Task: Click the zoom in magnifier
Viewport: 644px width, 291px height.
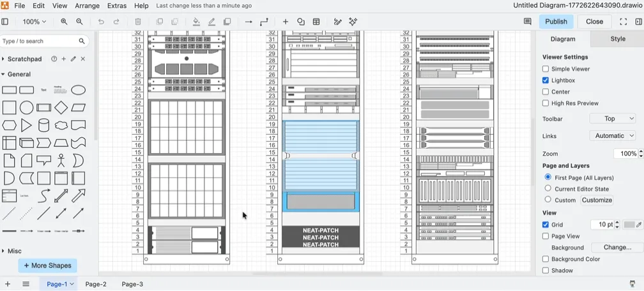Action: (x=64, y=22)
